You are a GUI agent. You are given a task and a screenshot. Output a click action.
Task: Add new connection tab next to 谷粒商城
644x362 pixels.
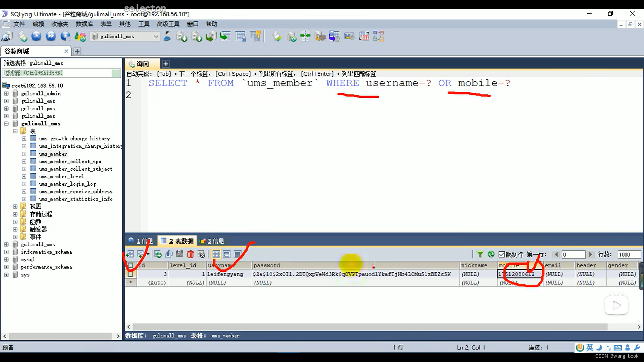[77, 51]
